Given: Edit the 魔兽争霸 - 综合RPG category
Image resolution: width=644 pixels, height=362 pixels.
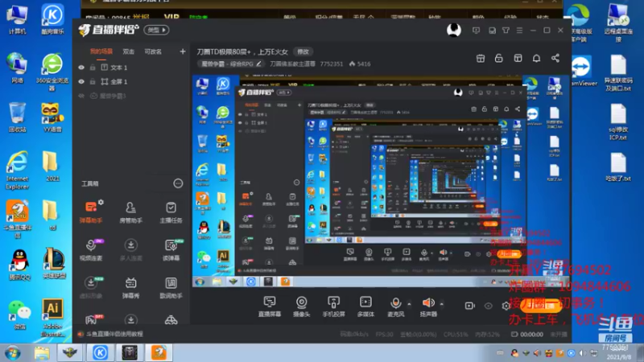Looking at the screenshot, I should (231, 64).
